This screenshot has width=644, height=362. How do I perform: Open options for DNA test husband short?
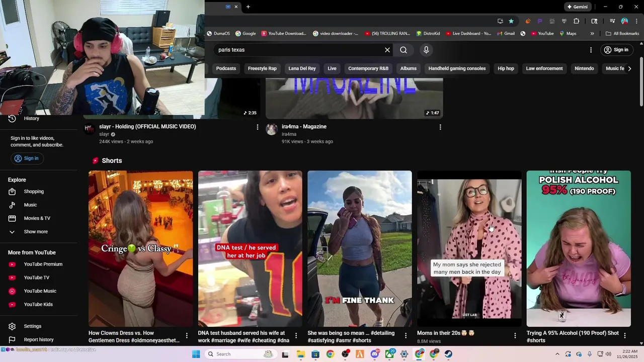pyautogui.click(x=296, y=335)
